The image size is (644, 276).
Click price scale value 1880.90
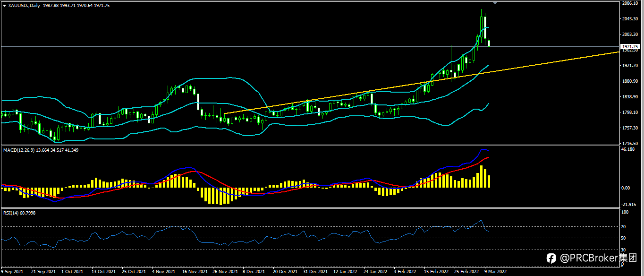pos(631,81)
